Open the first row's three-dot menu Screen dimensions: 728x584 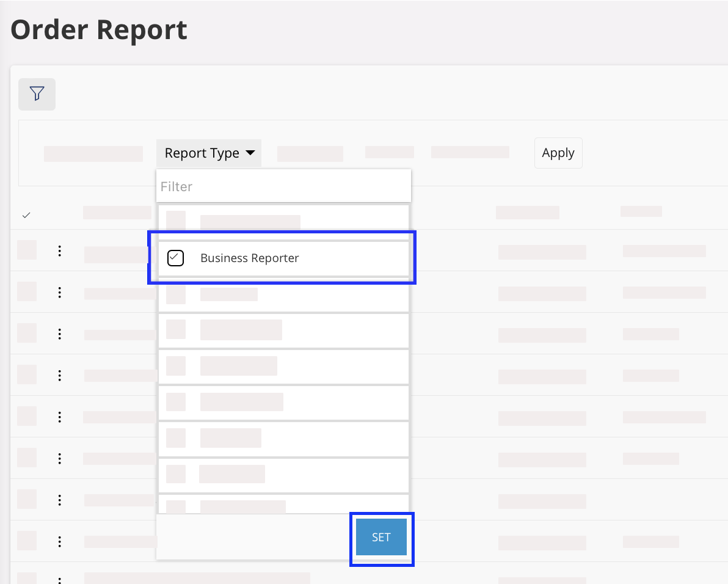[x=59, y=251]
